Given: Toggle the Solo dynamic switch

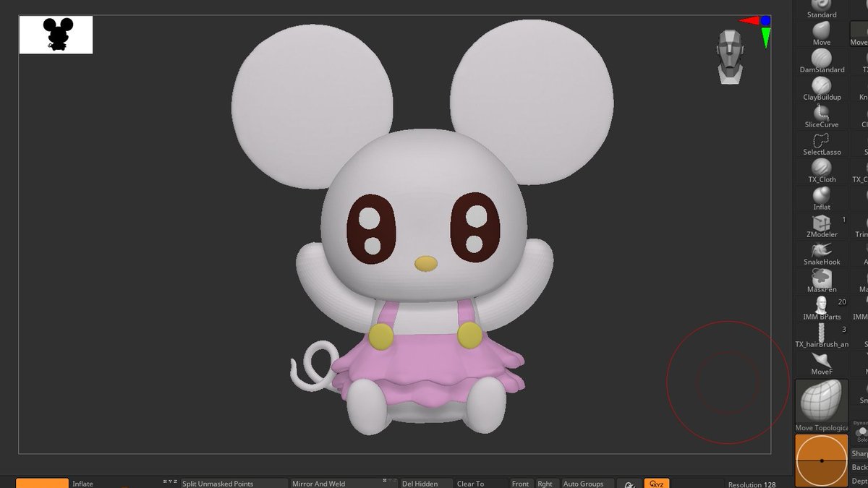Looking at the screenshot, I should 861,432.
